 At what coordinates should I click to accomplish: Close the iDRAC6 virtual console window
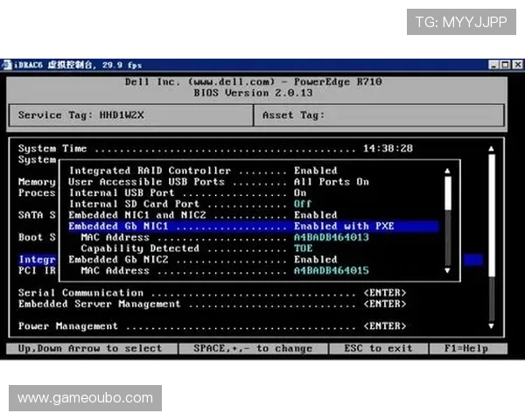click(x=516, y=65)
